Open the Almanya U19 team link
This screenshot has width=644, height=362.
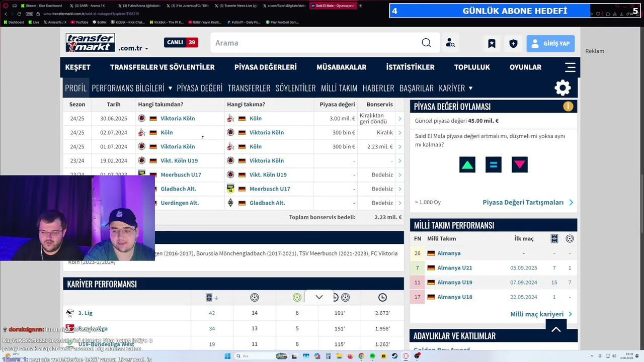(455, 283)
